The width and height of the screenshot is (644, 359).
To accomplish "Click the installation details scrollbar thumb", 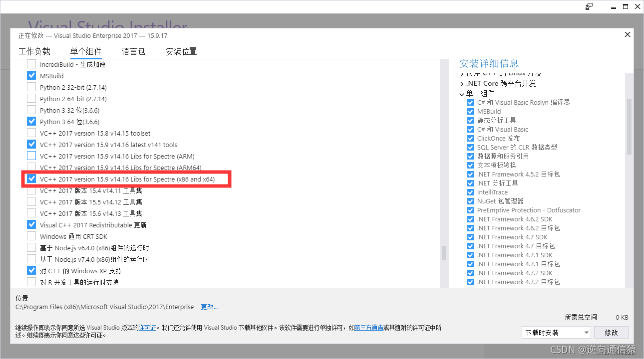I will pyautogui.click(x=629, y=127).
